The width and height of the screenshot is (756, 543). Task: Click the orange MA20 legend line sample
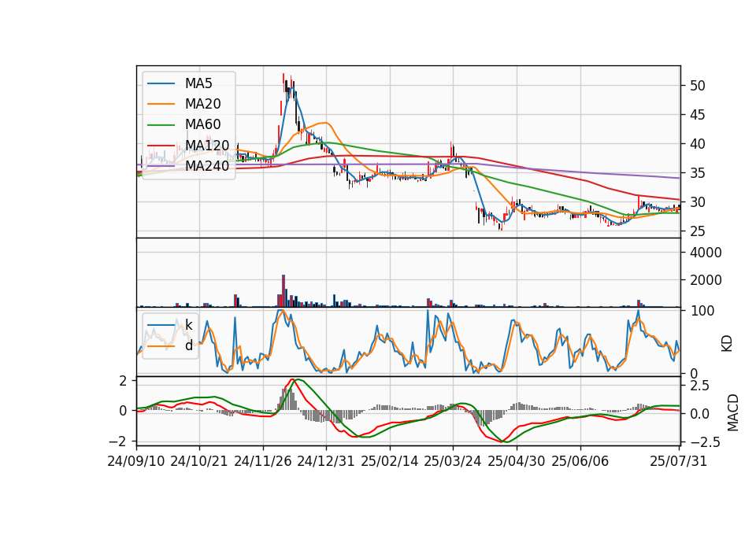point(161,104)
